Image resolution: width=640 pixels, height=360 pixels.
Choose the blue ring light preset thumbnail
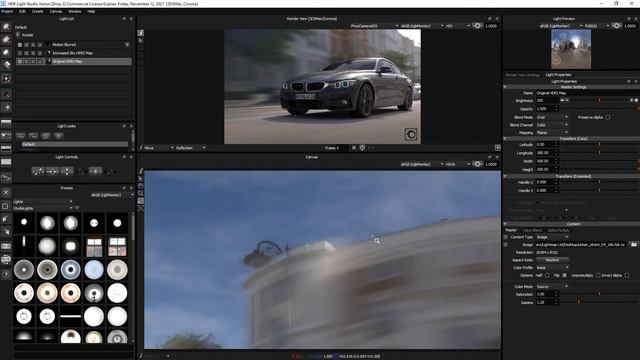pyautogui.click(x=71, y=269)
